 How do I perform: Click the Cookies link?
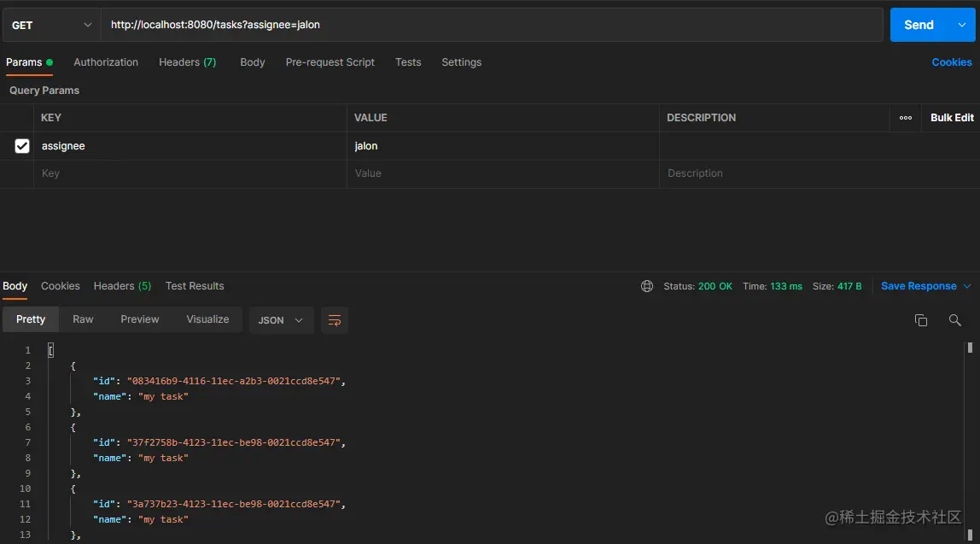click(951, 62)
